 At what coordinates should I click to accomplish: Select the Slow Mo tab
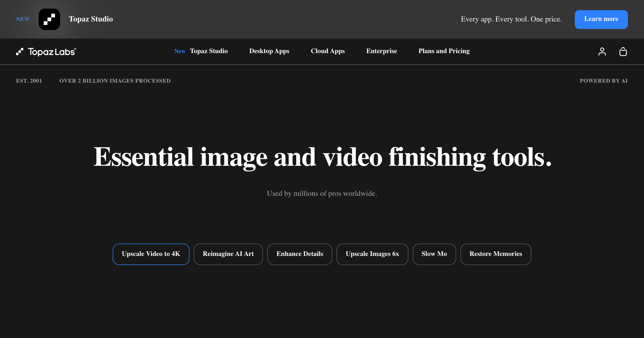(x=434, y=254)
